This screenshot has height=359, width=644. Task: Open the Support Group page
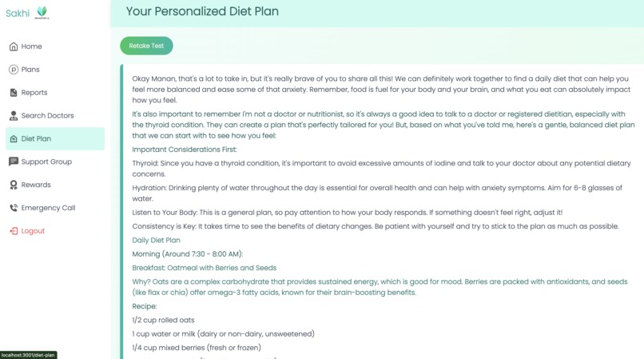(x=55, y=162)
